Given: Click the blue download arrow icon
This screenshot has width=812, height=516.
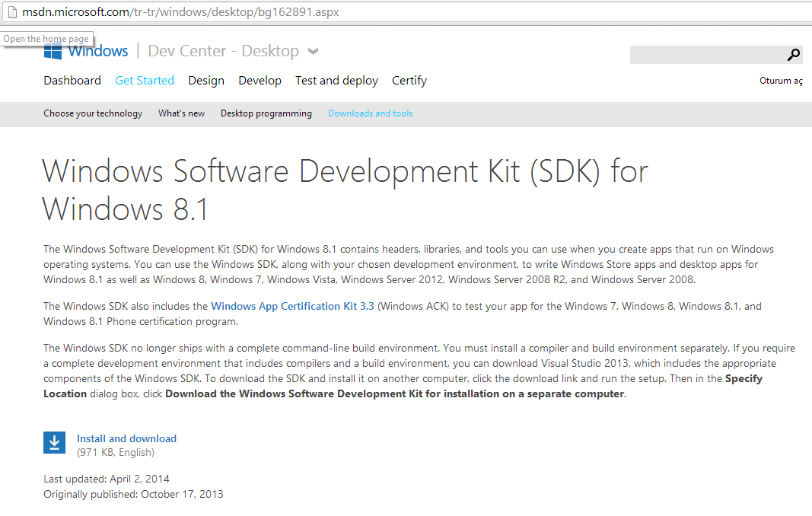Looking at the screenshot, I should pos(54,442).
